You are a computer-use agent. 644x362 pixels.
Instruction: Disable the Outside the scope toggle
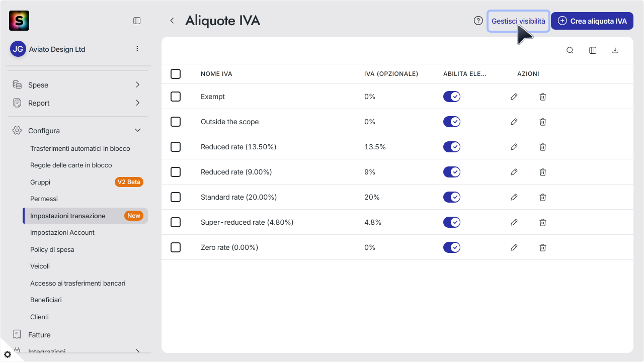click(x=452, y=122)
